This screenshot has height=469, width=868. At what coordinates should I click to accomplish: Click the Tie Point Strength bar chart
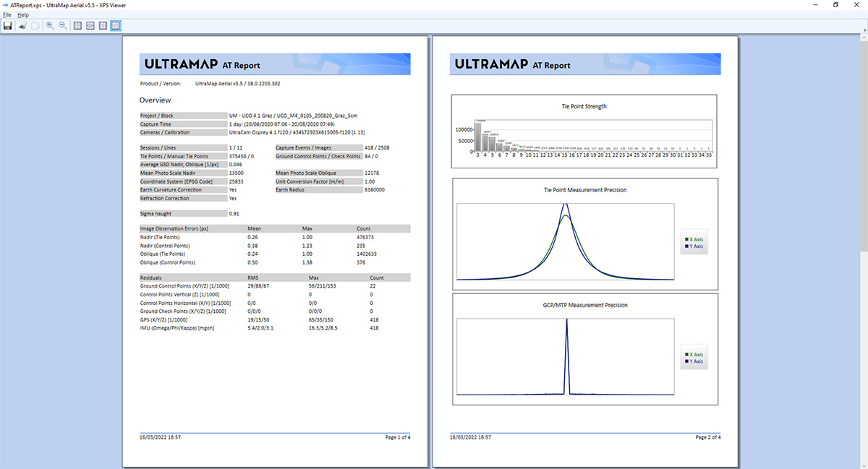(584, 132)
